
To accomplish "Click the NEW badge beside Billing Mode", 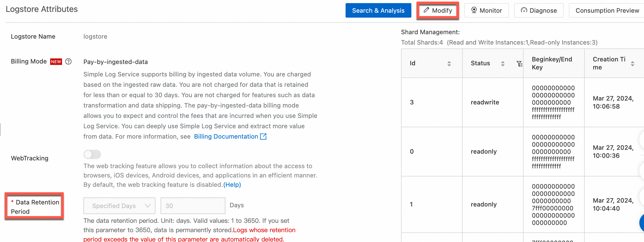I will tap(56, 61).
